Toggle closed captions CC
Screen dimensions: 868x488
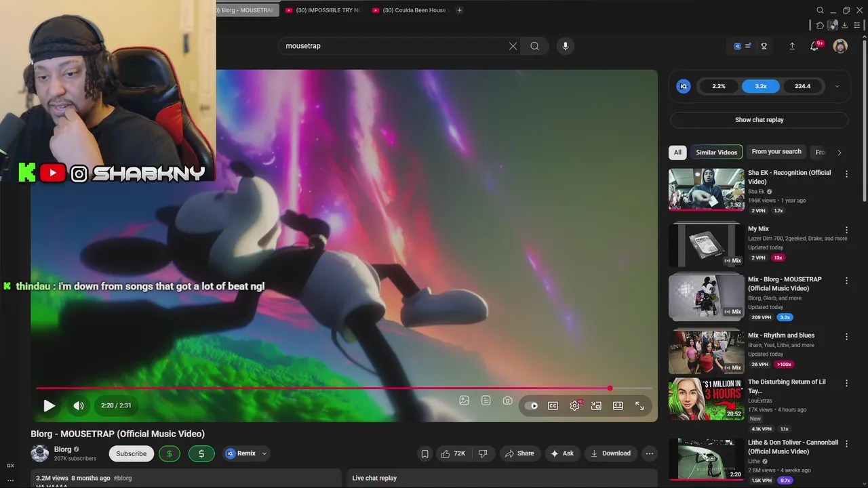[553, 405]
